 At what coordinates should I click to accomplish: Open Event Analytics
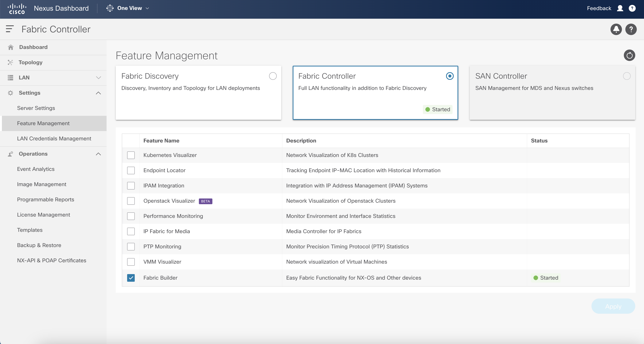click(36, 169)
